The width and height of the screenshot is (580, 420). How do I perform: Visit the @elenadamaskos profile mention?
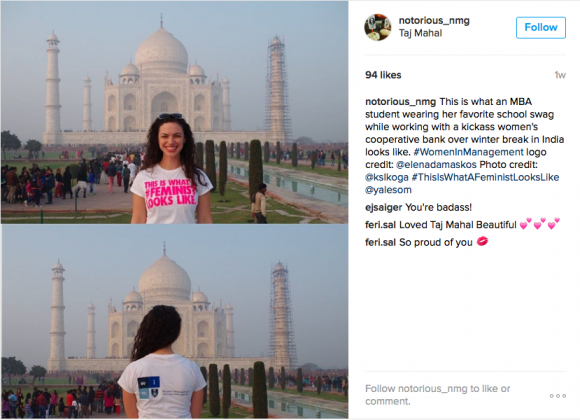pos(436,165)
